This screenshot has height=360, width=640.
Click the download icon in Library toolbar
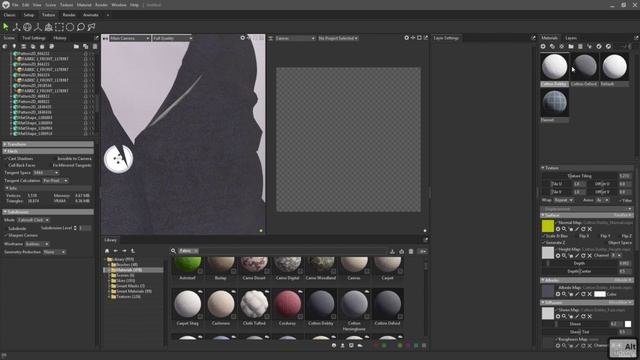tap(392, 251)
